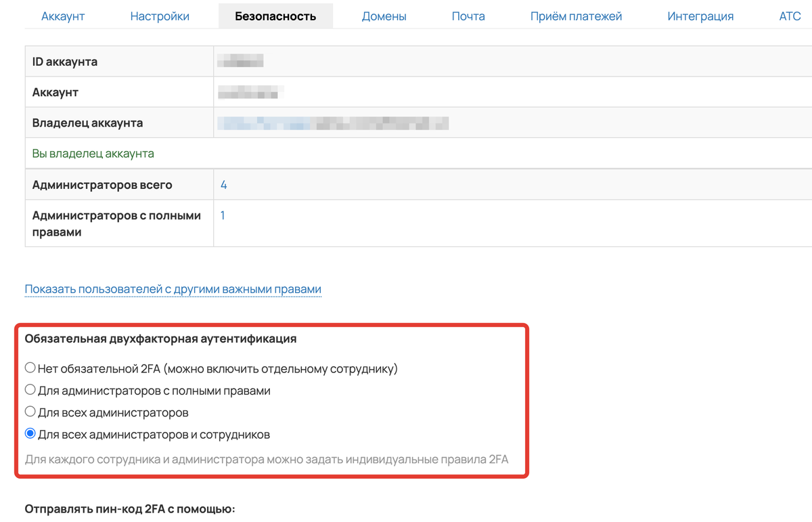Open total administrators count link '4'

pos(223,185)
